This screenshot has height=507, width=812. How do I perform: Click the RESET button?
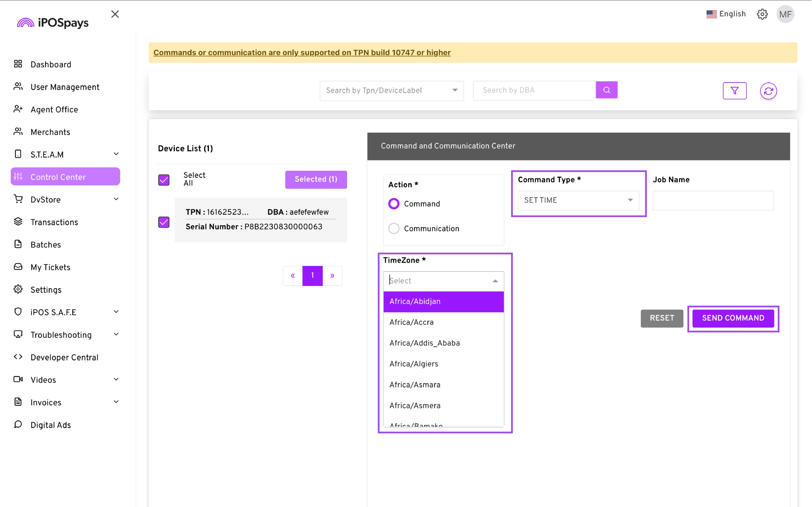662,318
